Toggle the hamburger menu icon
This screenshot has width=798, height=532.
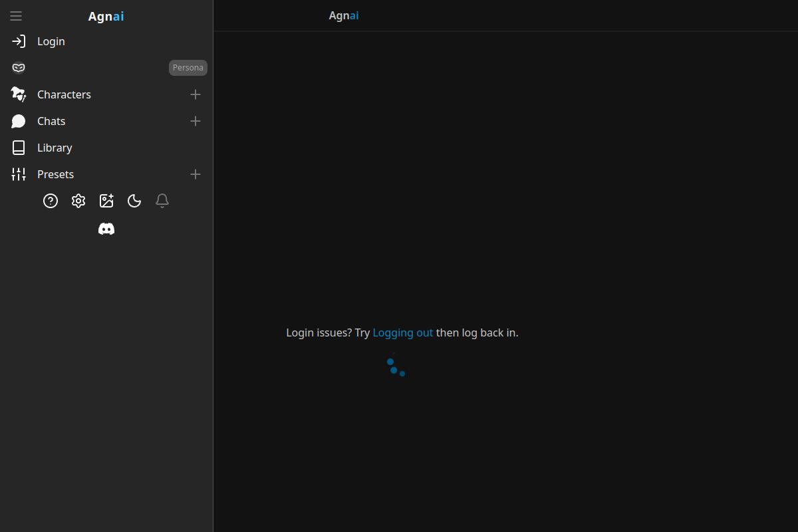point(16,16)
